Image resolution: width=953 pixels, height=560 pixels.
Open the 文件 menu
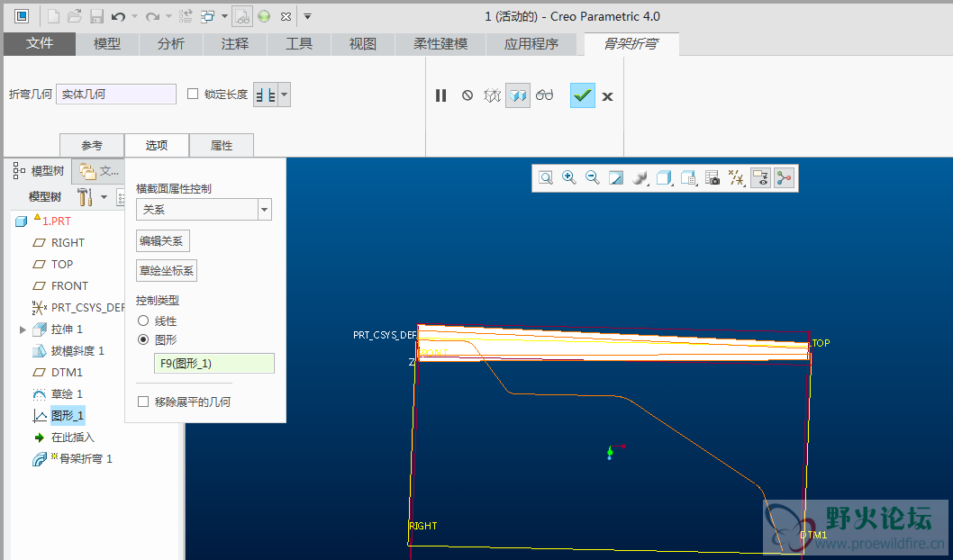40,44
